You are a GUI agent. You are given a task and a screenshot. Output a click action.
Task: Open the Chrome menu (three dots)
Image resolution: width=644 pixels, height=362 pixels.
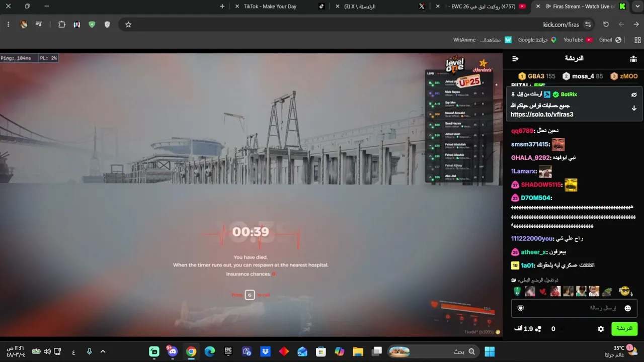tap(8, 24)
